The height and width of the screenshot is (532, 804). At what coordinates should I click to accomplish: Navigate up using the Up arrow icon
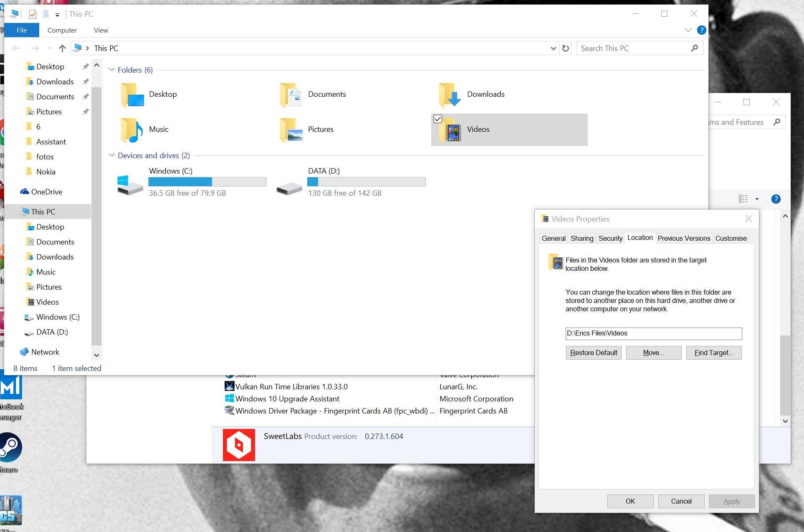point(62,48)
